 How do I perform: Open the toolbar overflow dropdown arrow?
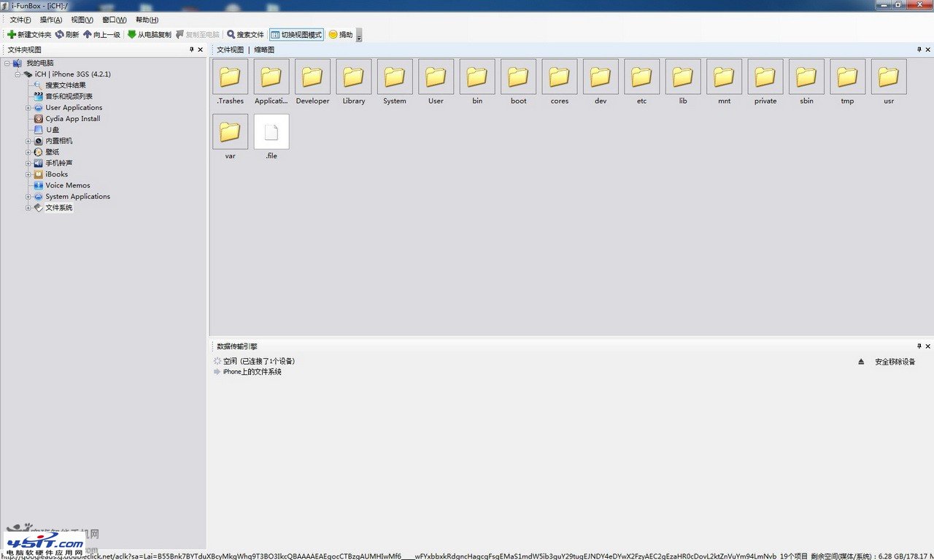(x=358, y=35)
